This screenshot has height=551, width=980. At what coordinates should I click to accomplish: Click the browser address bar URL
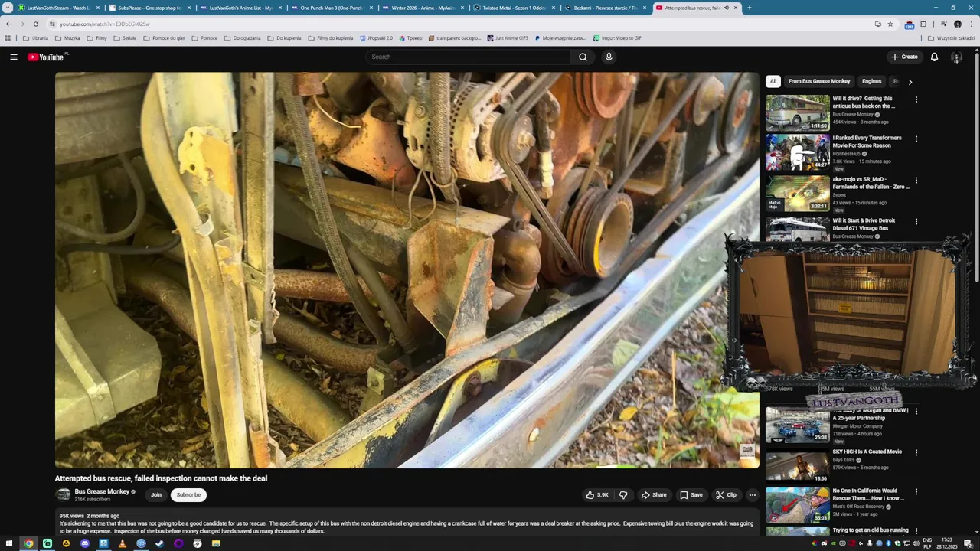[105, 24]
